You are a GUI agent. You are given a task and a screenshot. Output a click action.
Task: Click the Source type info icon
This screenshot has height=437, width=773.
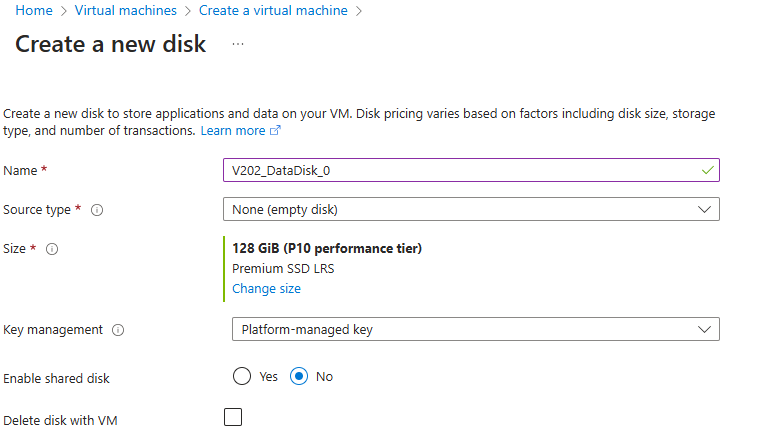(x=98, y=210)
